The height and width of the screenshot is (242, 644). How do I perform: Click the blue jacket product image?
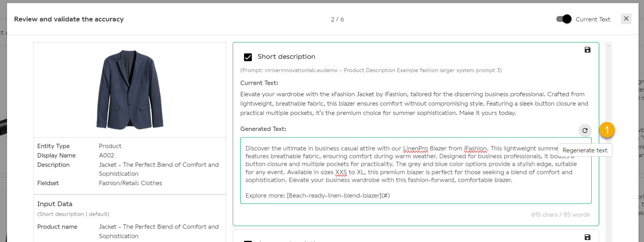(130, 90)
